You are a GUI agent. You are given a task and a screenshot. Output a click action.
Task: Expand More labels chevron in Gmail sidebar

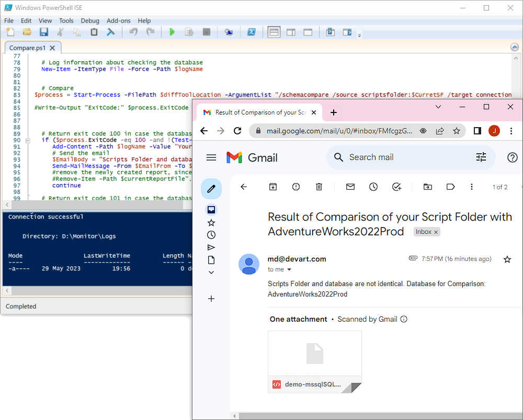[211, 273]
